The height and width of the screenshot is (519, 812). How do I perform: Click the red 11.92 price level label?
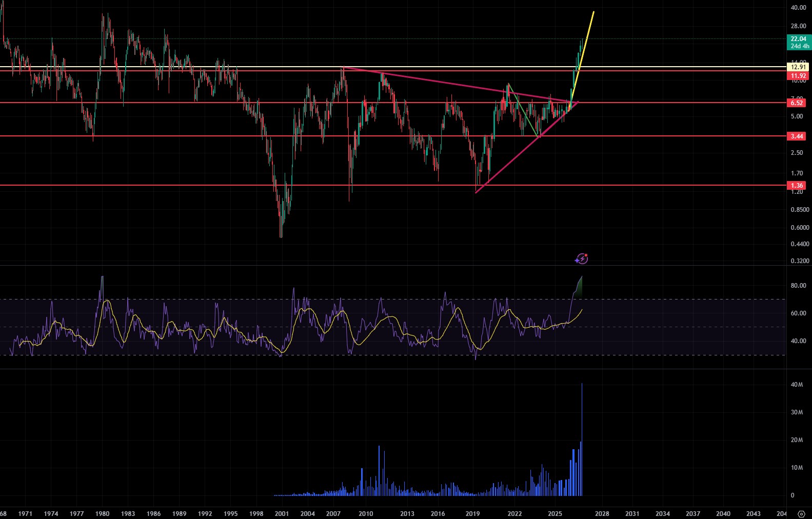798,76
